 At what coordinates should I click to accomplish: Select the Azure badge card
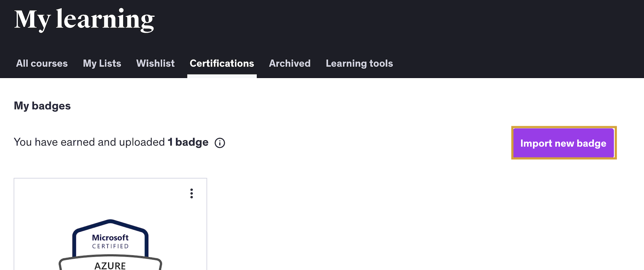coord(110,223)
